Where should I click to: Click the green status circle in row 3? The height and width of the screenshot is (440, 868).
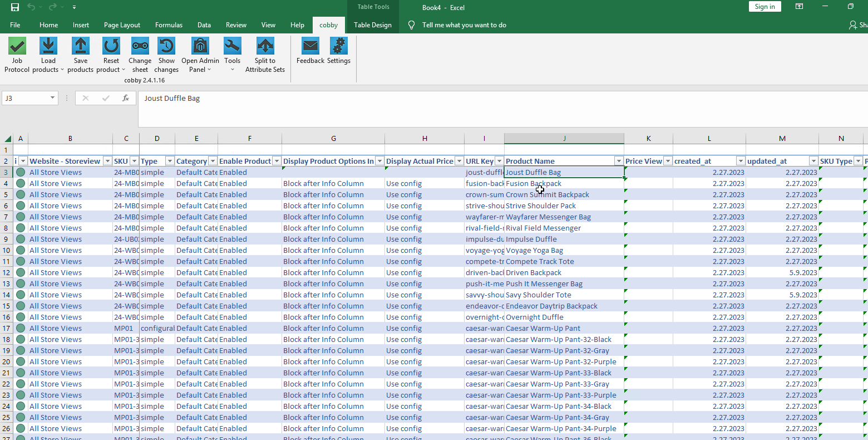(x=21, y=172)
